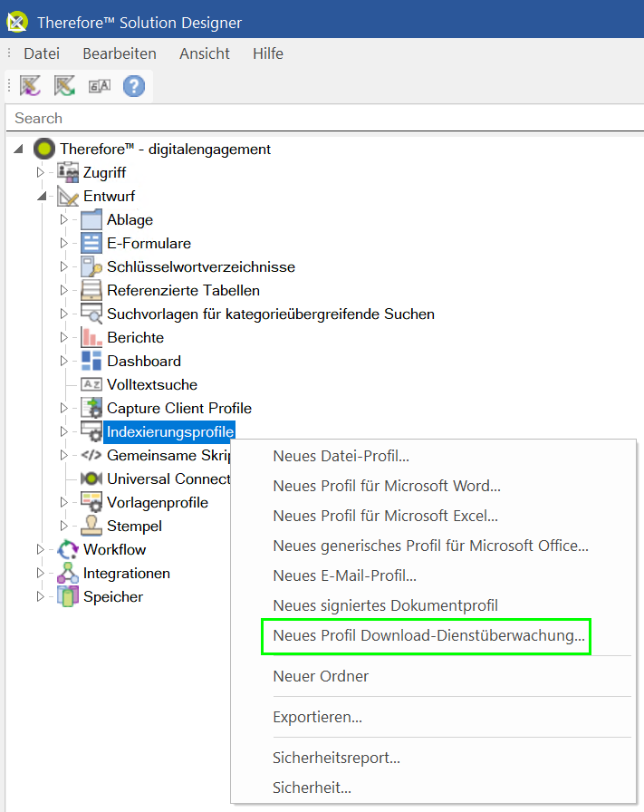
Task: Click the Referenzierte Tabellen table icon
Action: 91,290
